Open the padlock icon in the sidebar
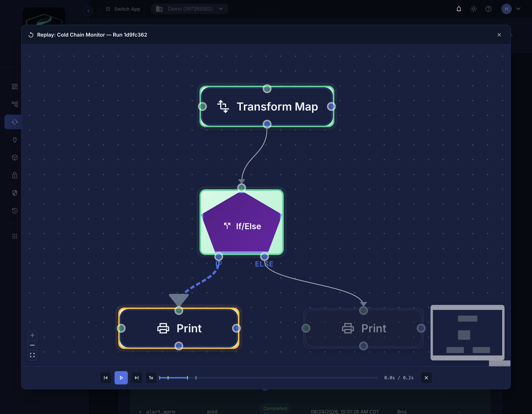The image size is (532, 414). point(15,175)
